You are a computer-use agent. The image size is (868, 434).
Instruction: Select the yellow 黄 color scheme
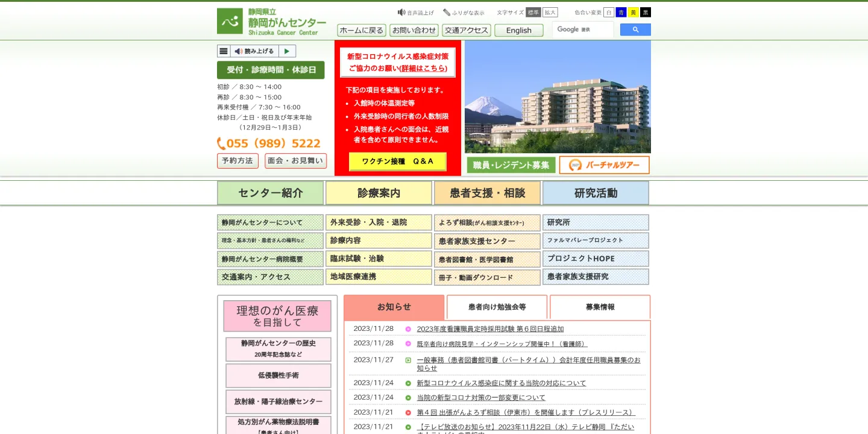tap(633, 12)
